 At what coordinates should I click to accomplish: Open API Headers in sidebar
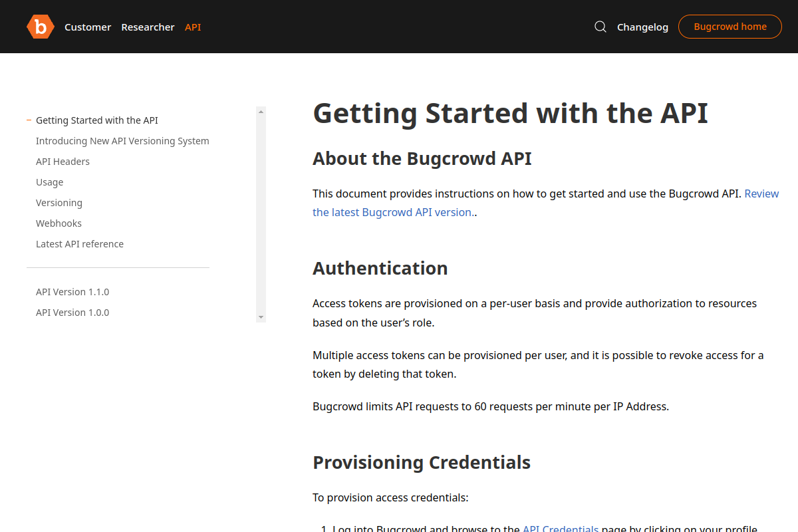click(x=63, y=162)
